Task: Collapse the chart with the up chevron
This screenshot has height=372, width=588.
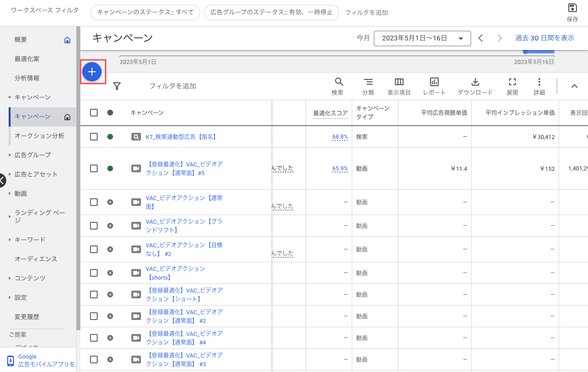Action: tap(574, 86)
